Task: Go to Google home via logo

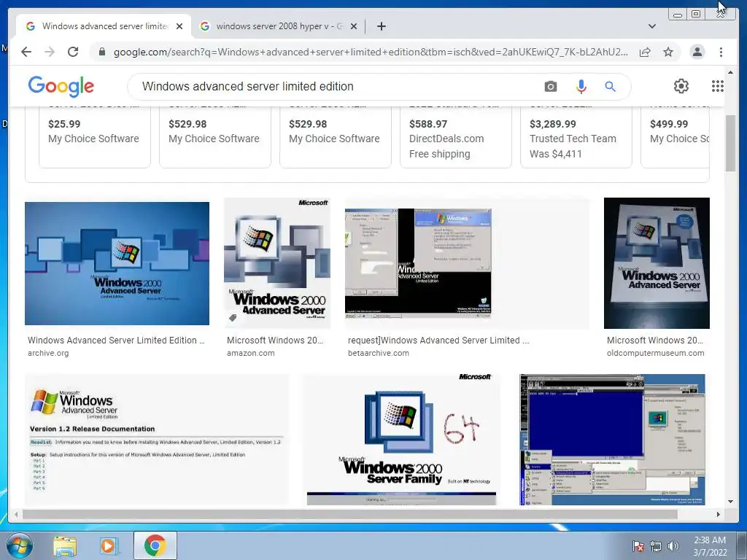Action: (61, 86)
